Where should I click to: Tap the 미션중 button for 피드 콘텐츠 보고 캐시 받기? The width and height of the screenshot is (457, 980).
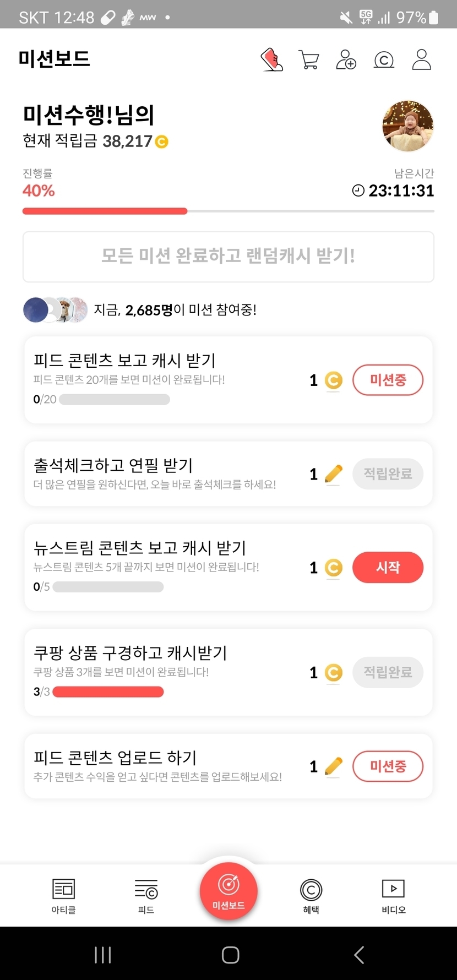click(x=388, y=380)
